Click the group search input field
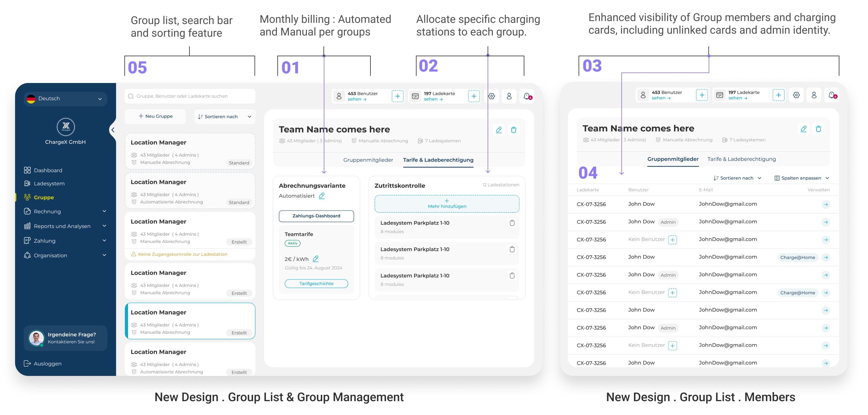Screen dimensions: 868x415 coord(190,96)
